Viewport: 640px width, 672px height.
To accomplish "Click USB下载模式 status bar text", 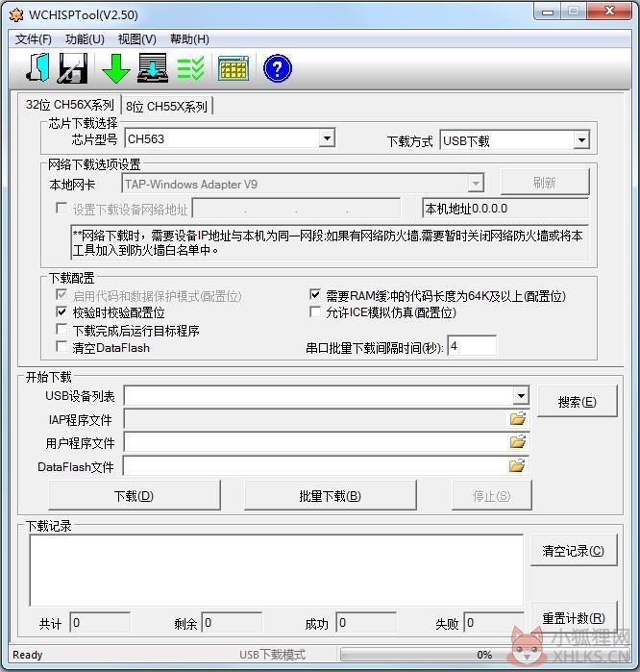I will 273,655.
